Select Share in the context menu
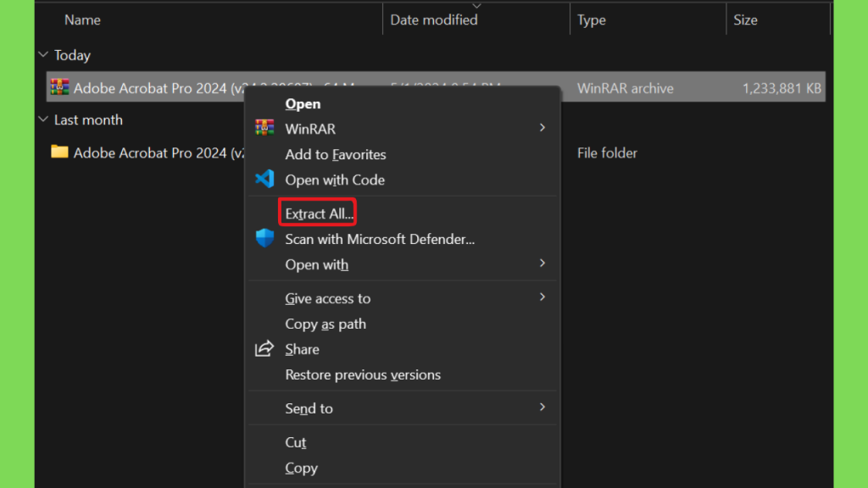The width and height of the screenshot is (868, 488). point(303,349)
